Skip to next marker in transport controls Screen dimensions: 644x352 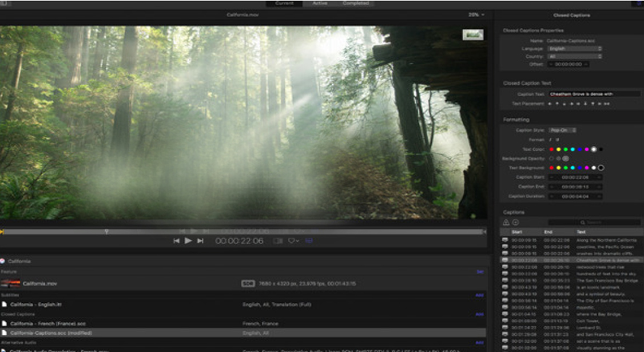pos(200,241)
